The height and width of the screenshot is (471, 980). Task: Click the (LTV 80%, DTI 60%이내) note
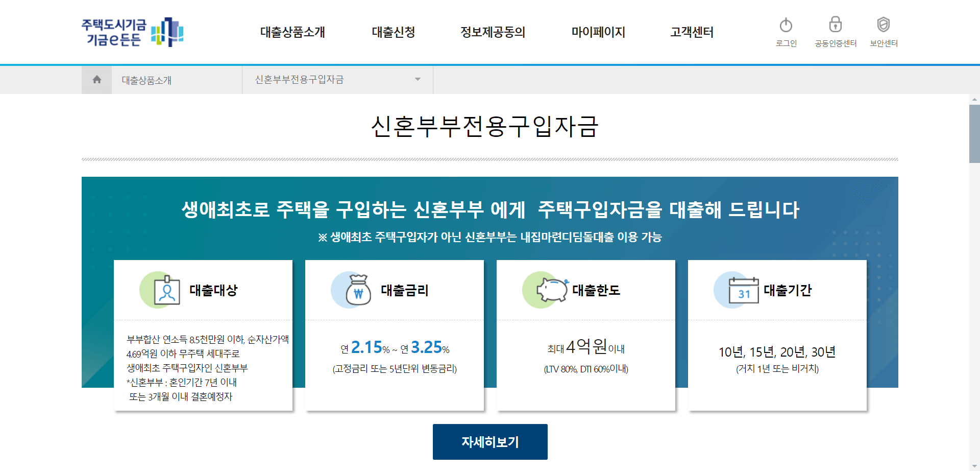(x=586, y=369)
